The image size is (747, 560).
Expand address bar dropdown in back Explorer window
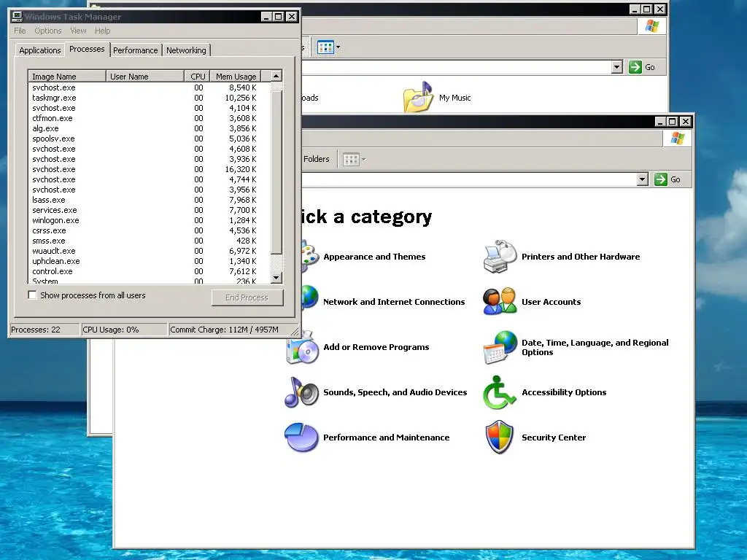[x=617, y=67]
